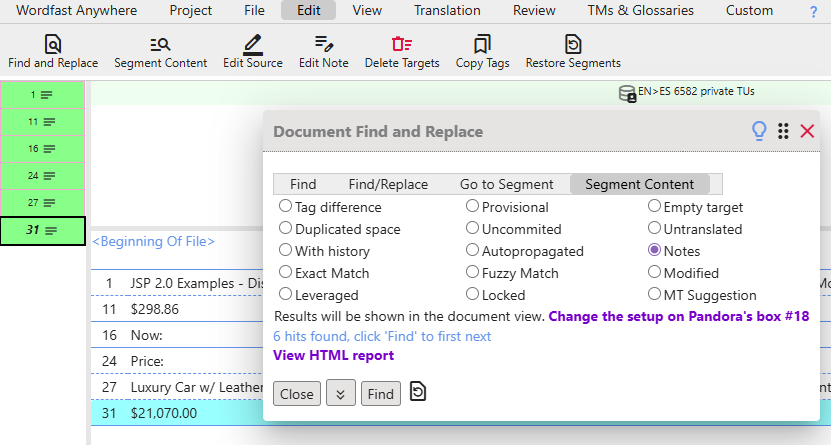Open the Review menu
The width and height of the screenshot is (831, 445).
(x=534, y=11)
